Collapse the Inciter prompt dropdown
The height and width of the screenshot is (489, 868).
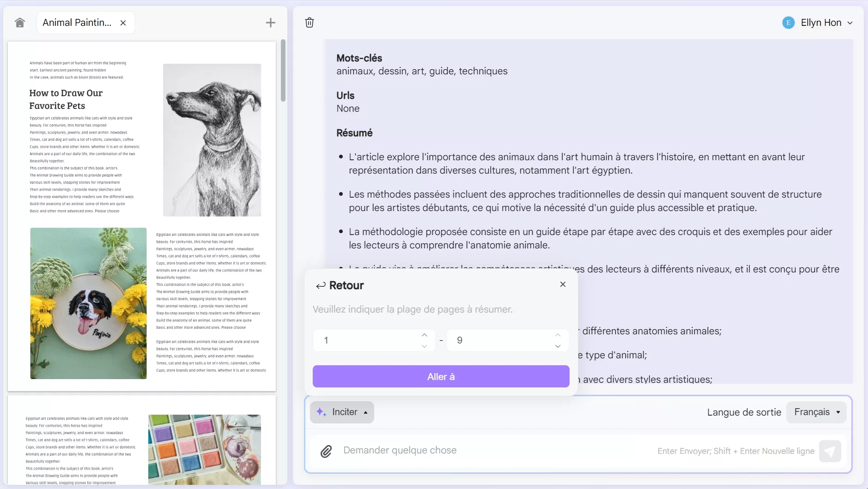[x=365, y=412]
